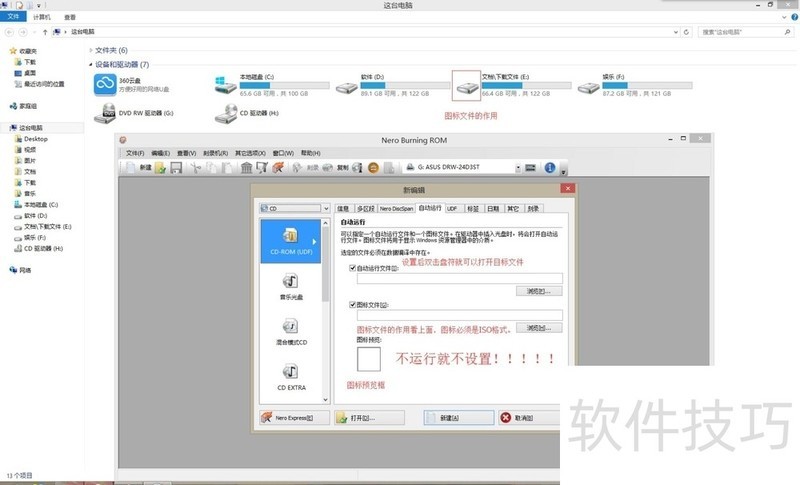Click Explorer help question icon
This screenshot has width=800, height=485.
[x=794, y=17]
